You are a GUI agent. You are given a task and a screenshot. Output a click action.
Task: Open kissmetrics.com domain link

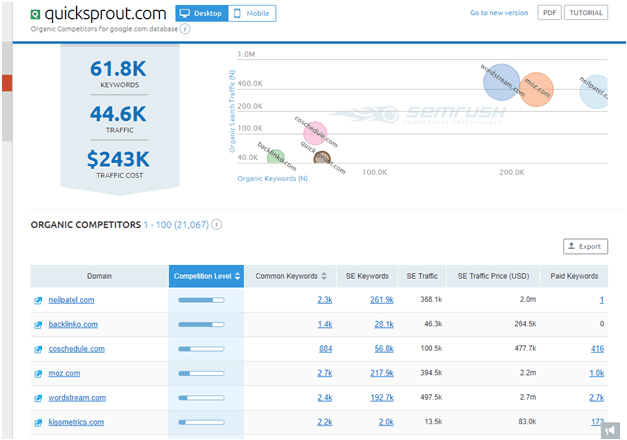coord(76,422)
